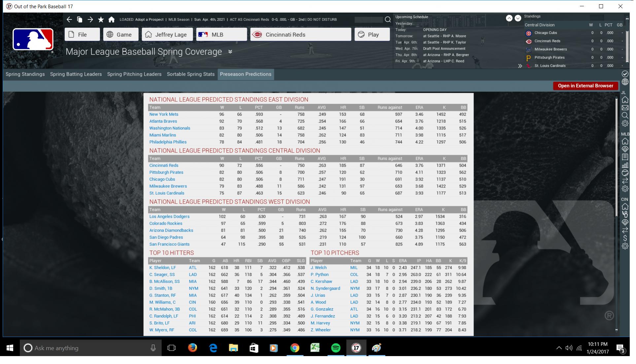The image size is (636, 364).
Task: Navigate back with left arrow
Action: (69, 20)
